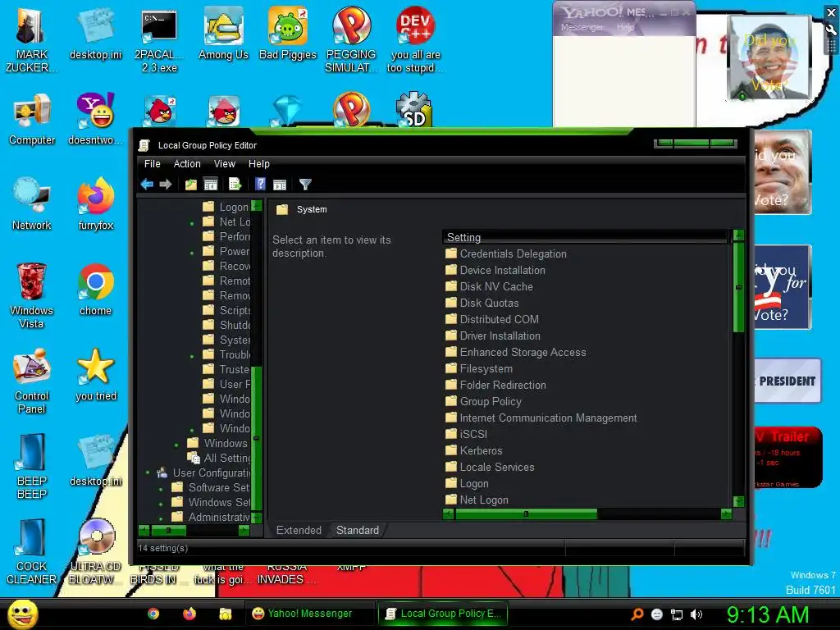Click the Up one level folder icon

pos(190,185)
